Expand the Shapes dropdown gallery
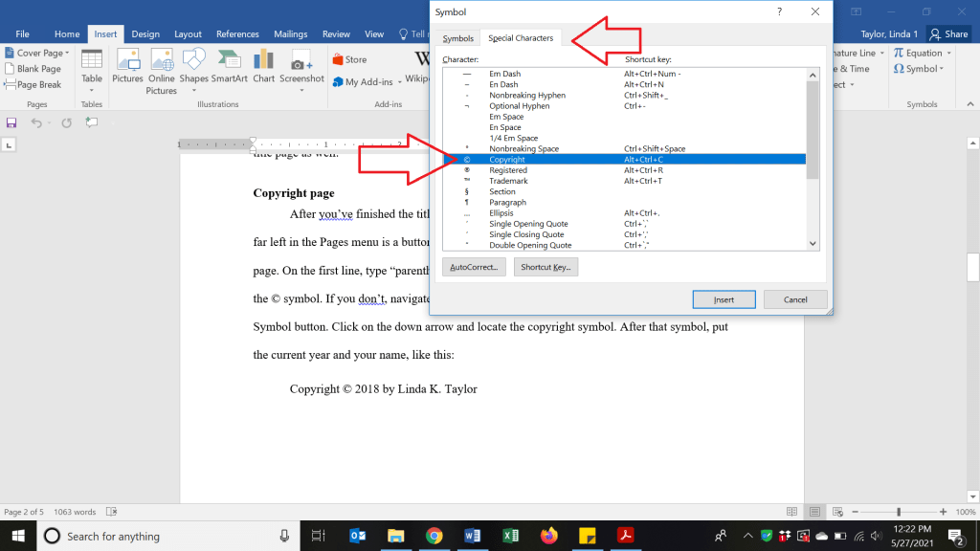The width and height of the screenshot is (980, 551). (193, 67)
